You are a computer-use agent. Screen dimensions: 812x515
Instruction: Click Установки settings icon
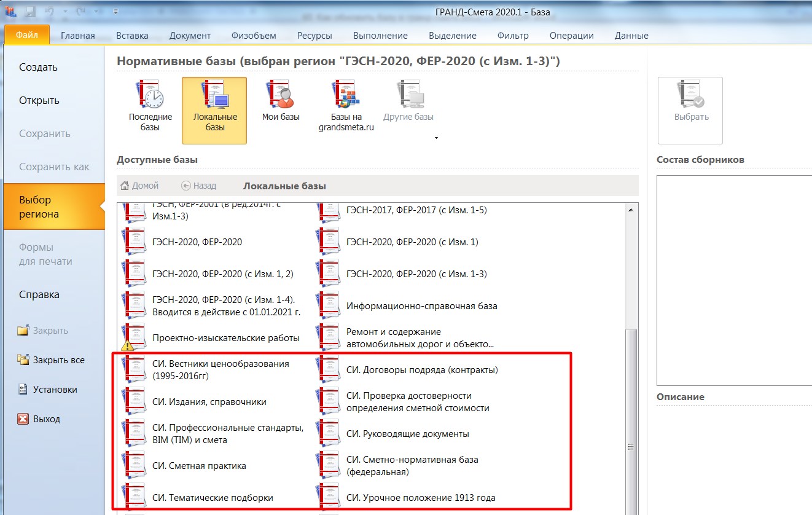click(x=23, y=390)
